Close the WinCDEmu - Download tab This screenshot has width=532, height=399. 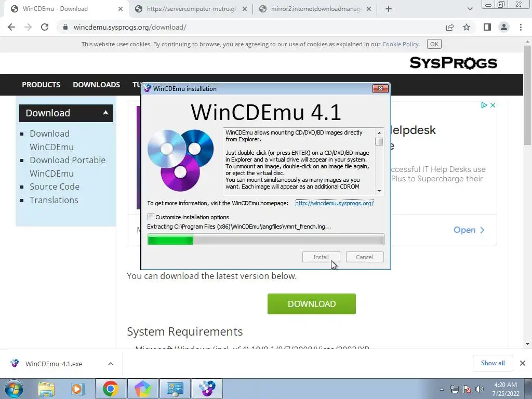click(121, 9)
